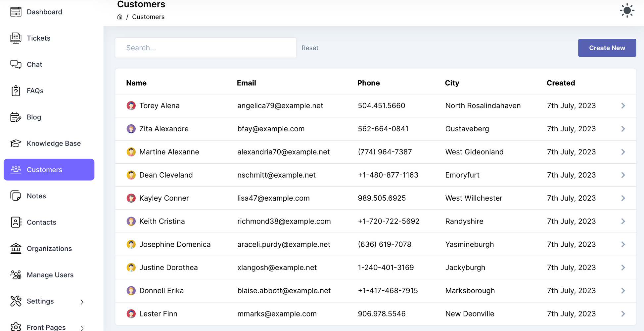Select Manage Users in sidebar
The width and height of the screenshot is (644, 331).
(50, 275)
